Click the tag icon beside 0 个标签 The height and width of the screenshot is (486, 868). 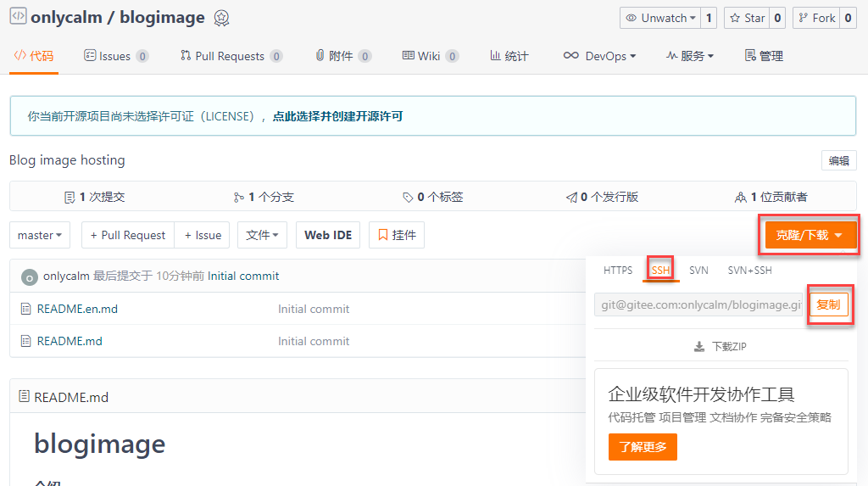pyautogui.click(x=408, y=198)
